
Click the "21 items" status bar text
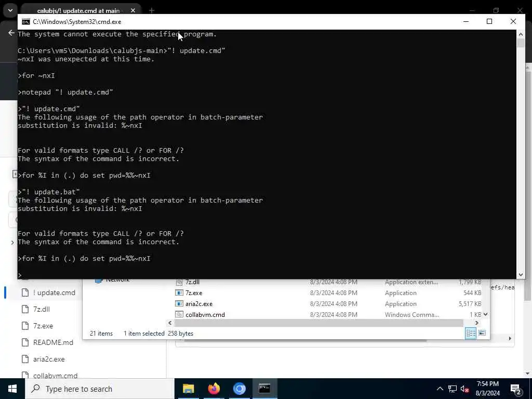tap(101, 334)
